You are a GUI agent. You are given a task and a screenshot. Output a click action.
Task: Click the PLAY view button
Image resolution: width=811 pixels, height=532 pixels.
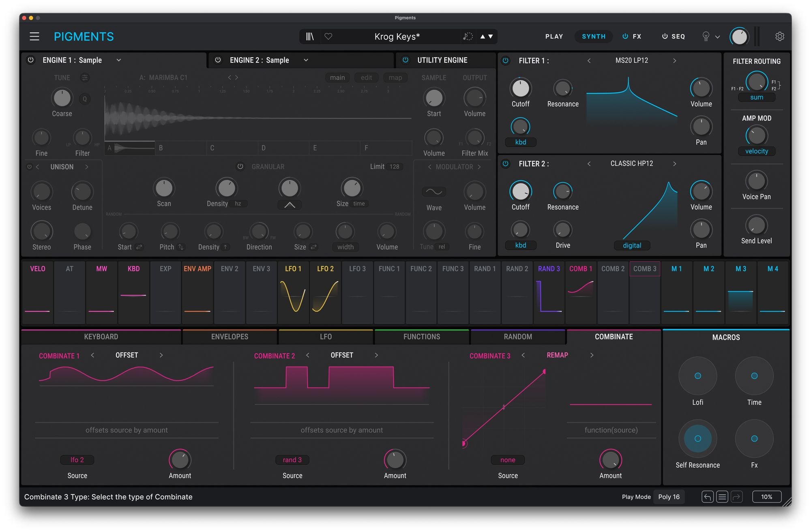click(554, 36)
